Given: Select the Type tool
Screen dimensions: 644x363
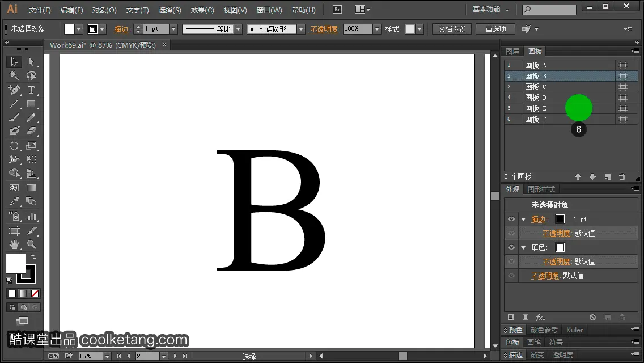Looking at the screenshot, I should point(31,90).
